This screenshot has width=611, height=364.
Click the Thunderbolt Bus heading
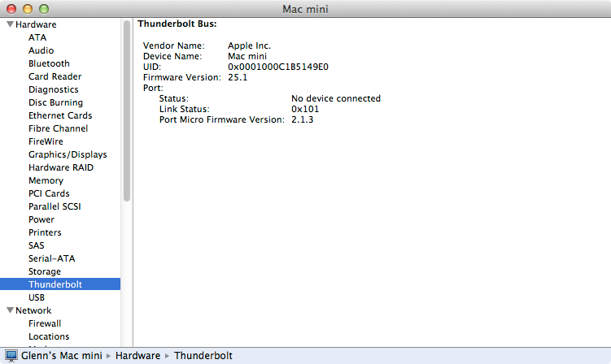[177, 24]
